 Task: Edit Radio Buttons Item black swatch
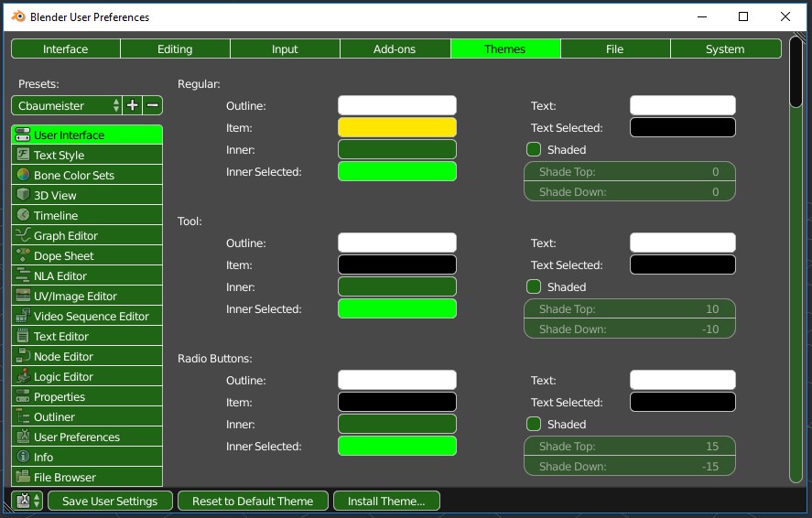click(x=397, y=402)
